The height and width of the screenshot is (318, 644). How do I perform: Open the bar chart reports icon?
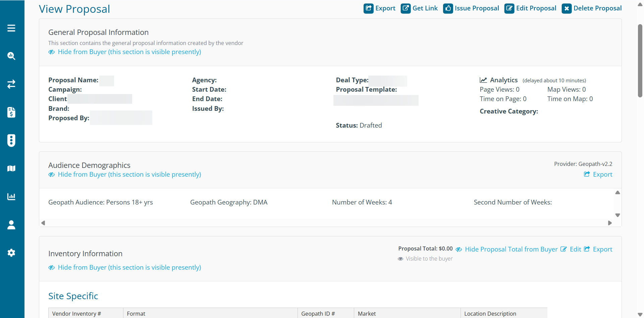(x=11, y=196)
